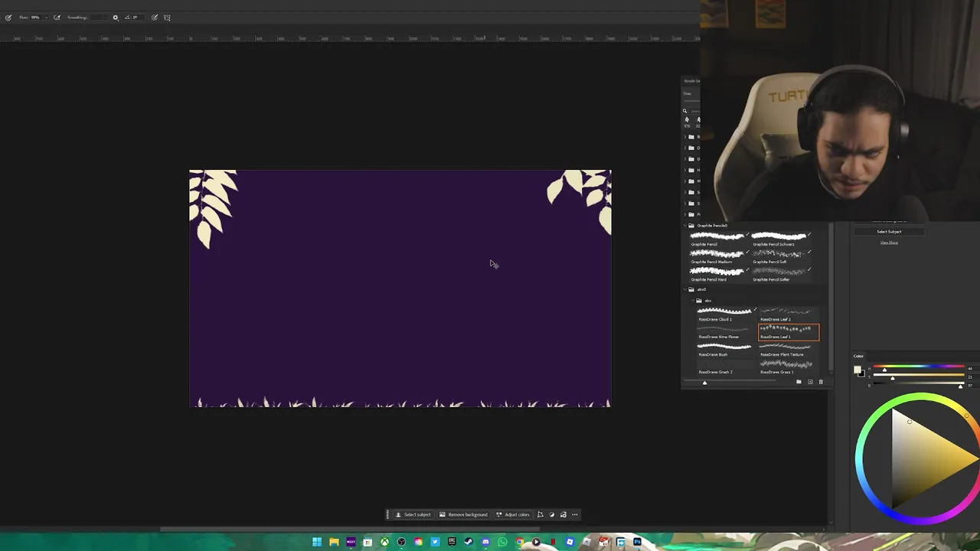Collapse the Graphite Pencil brush folder
This screenshot has height=551, width=980.
pyautogui.click(x=685, y=226)
